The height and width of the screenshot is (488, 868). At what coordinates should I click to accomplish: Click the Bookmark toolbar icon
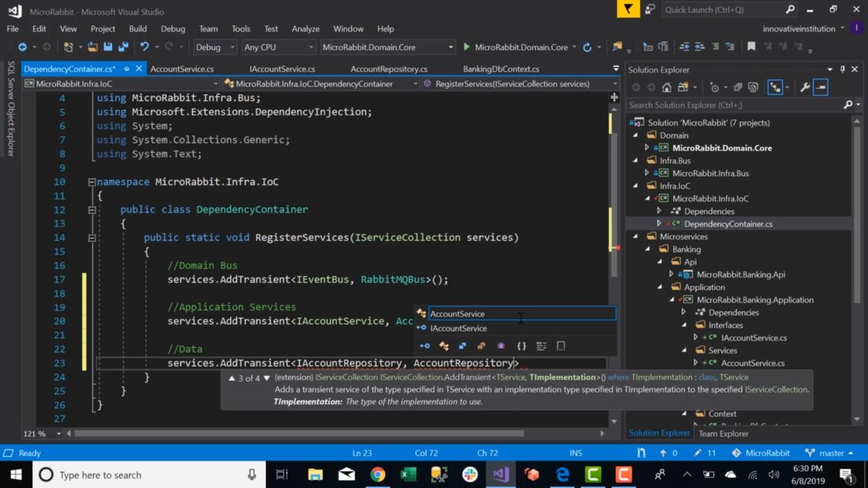click(x=752, y=47)
